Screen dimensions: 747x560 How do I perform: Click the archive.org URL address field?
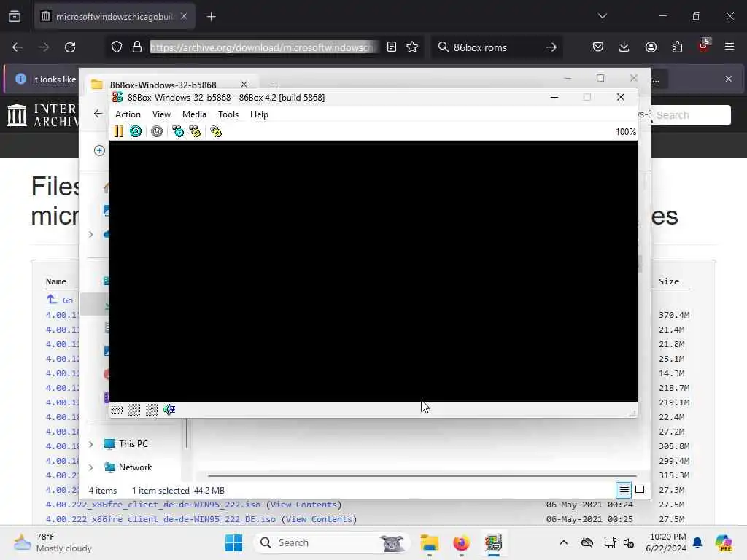tap(263, 47)
